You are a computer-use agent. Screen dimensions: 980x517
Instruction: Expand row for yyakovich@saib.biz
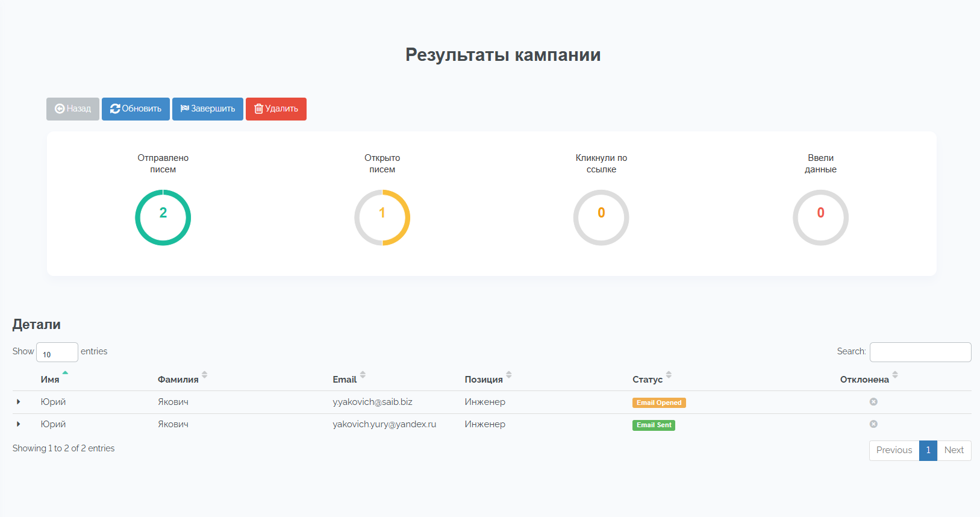click(19, 402)
